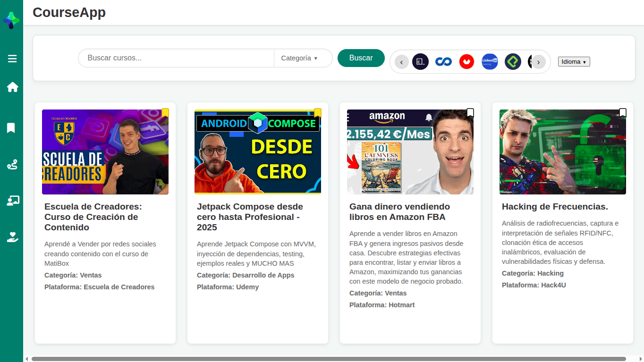Click the hand holding heart sidebar icon
Viewport: 644px width, 362px height.
click(x=12, y=237)
